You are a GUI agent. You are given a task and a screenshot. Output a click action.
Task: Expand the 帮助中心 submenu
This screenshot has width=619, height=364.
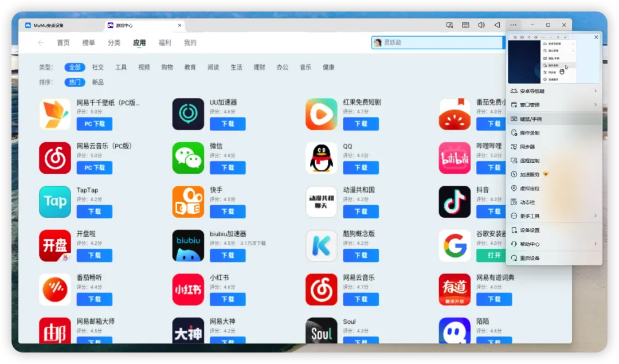point(554,244)
